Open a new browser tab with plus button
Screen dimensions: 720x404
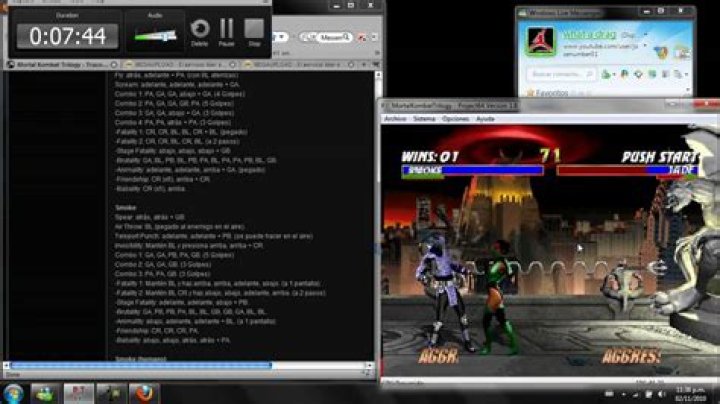pyautogui.click(x=364, y=65)
